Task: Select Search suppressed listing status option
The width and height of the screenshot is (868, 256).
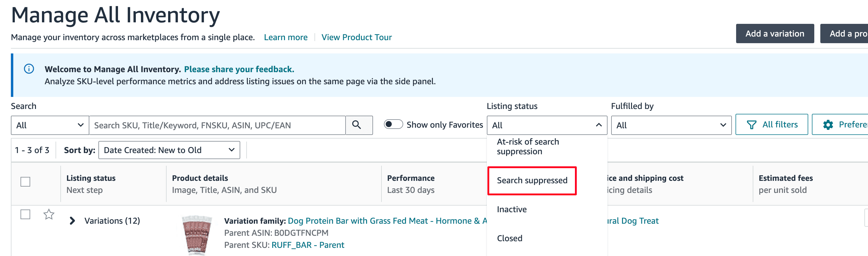Action: point(532,181)
